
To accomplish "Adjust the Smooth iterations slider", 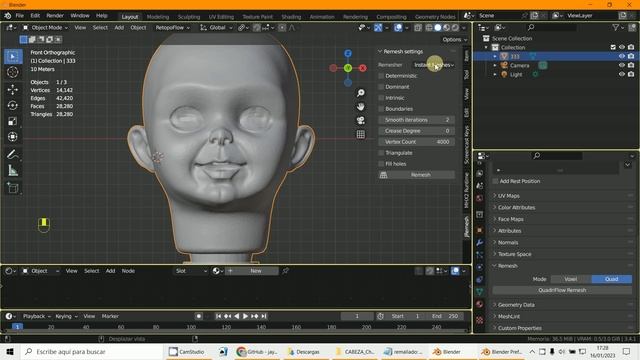I will click(416, 120).
